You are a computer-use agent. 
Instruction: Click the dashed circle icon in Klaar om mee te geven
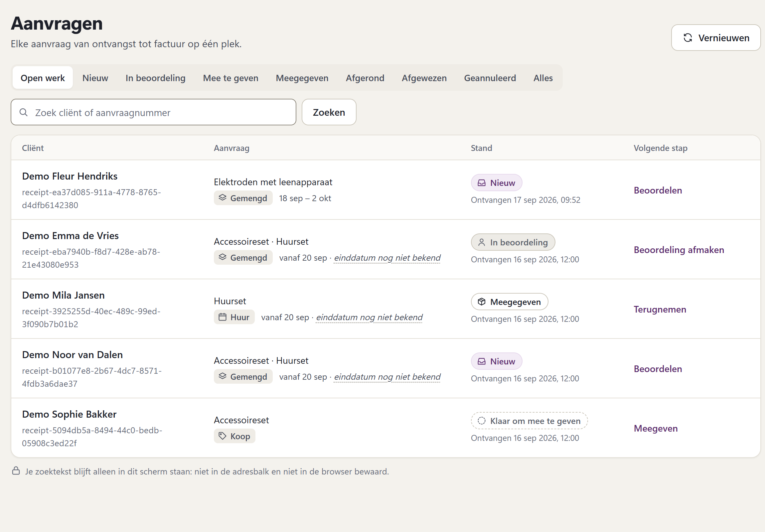click(482, 421)
